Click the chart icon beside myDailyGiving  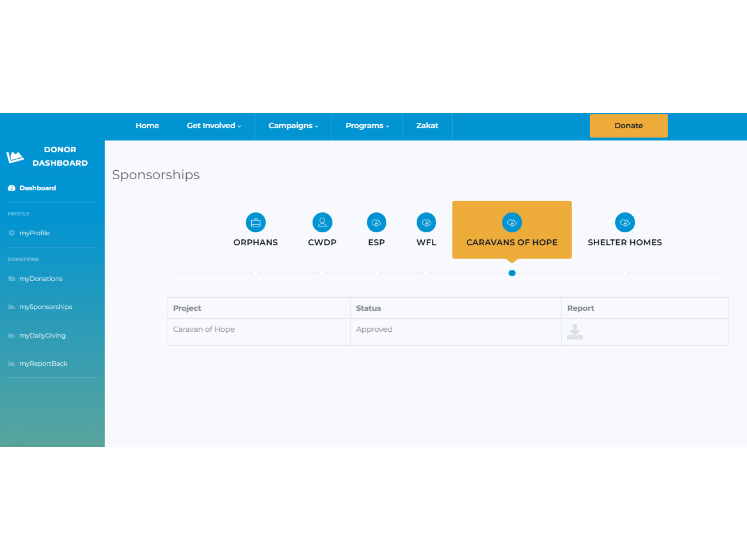[x=12, y=336]
